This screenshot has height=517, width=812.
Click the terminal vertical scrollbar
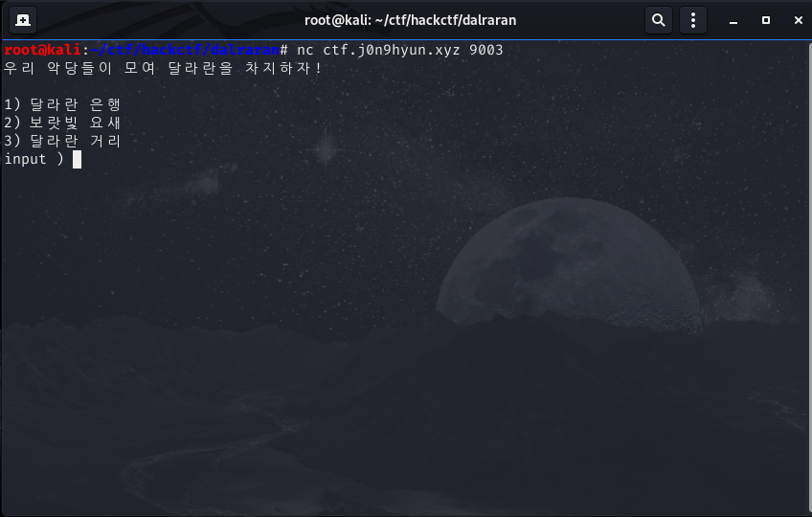pos(809,277)
